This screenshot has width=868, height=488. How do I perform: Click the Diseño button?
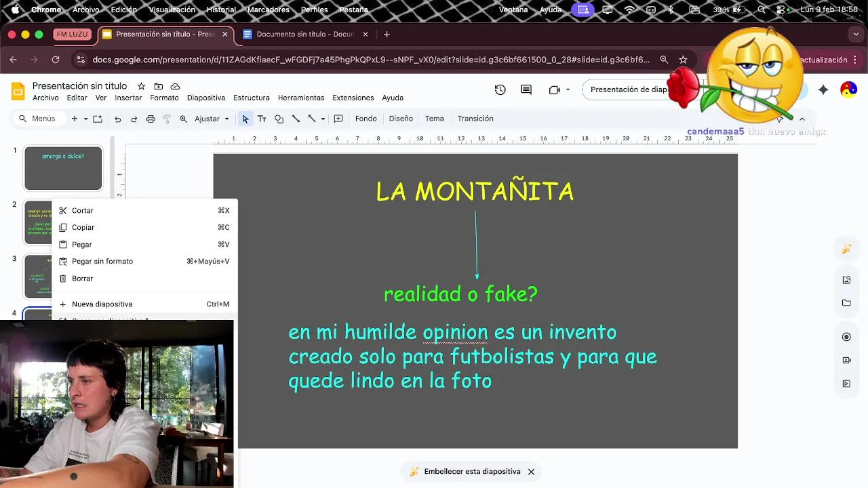click(401, 119)
